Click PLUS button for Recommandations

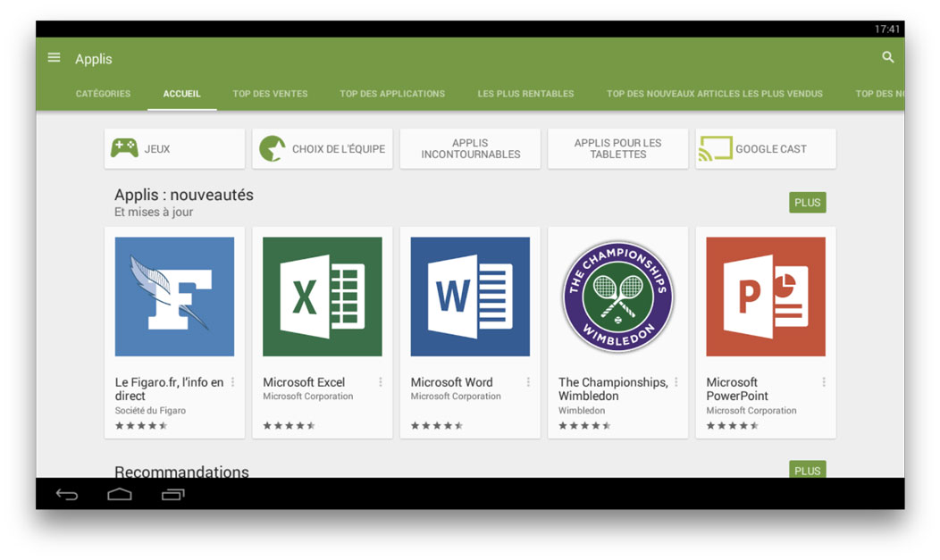[808, 469]
